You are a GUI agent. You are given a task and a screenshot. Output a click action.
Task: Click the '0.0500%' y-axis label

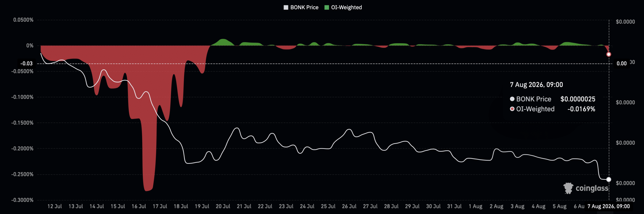click(x=23, y=20)
